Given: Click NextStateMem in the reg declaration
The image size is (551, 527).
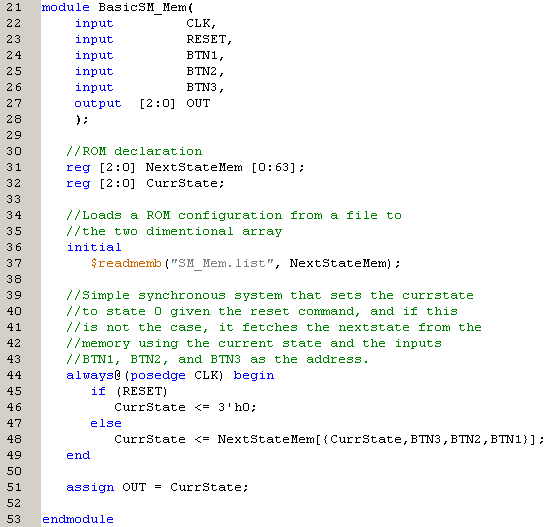Looking at the screenshot, I should tap(194, 167).
